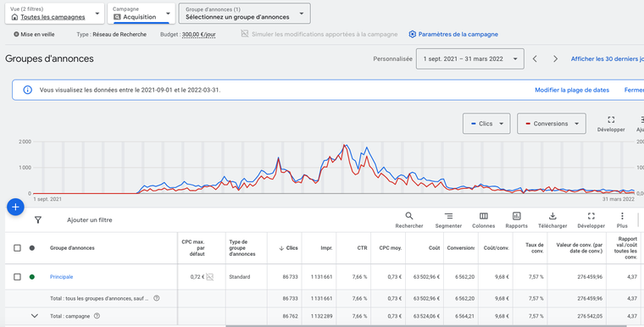Click the filter funnel icon
This screenshot has width=644, height=327.
[38, 219]
